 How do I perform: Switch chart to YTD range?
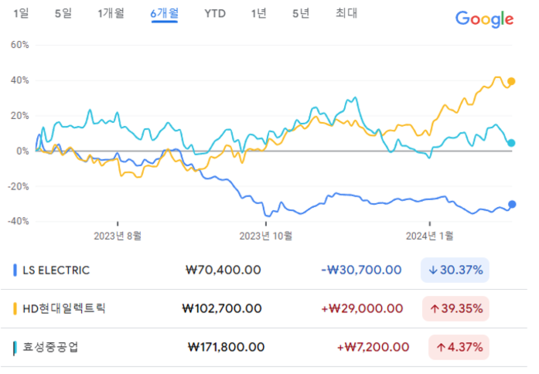click(215, 13)
